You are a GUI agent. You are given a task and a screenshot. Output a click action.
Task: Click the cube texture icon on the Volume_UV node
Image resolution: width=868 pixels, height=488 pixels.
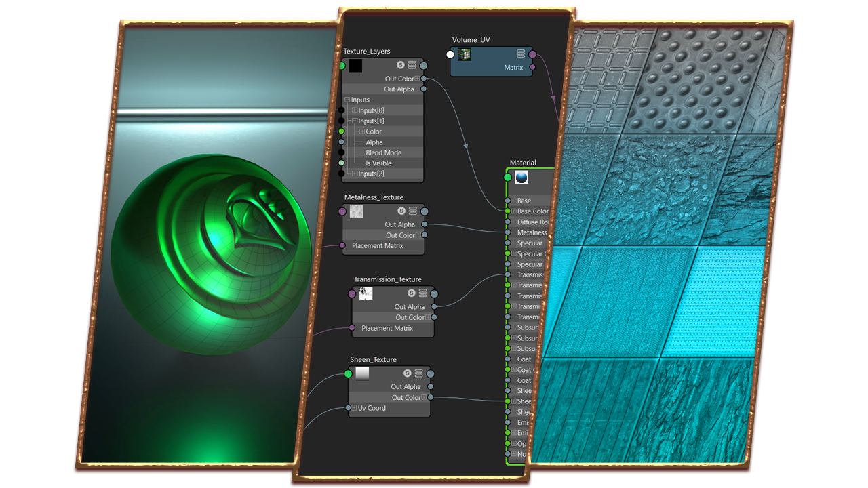[x=464, y=54]
